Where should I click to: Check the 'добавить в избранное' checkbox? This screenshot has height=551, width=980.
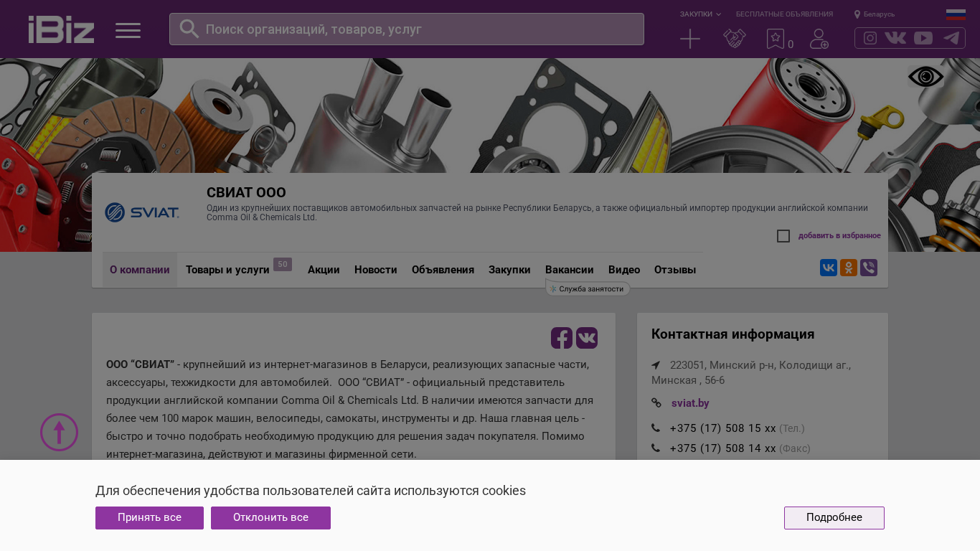783,236
